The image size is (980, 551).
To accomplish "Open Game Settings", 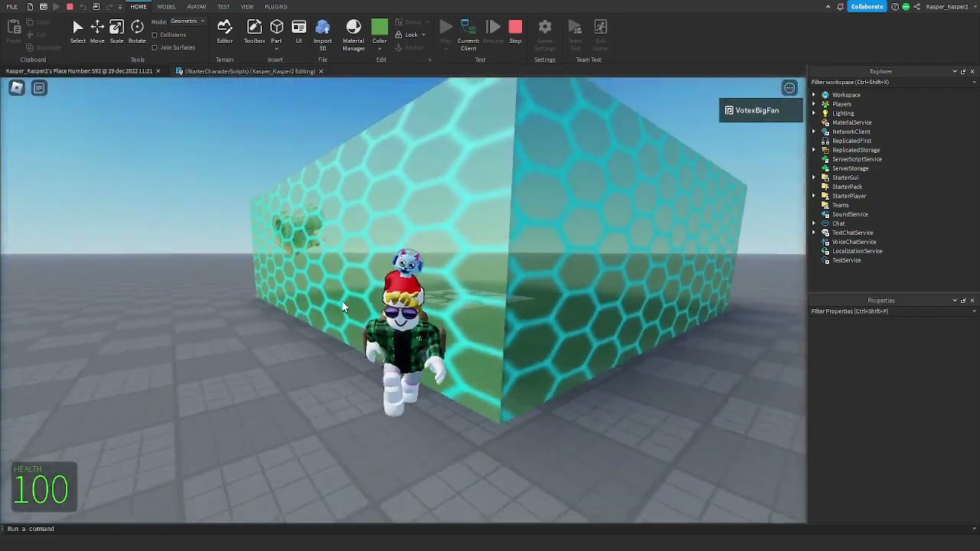I will [544, 35].
